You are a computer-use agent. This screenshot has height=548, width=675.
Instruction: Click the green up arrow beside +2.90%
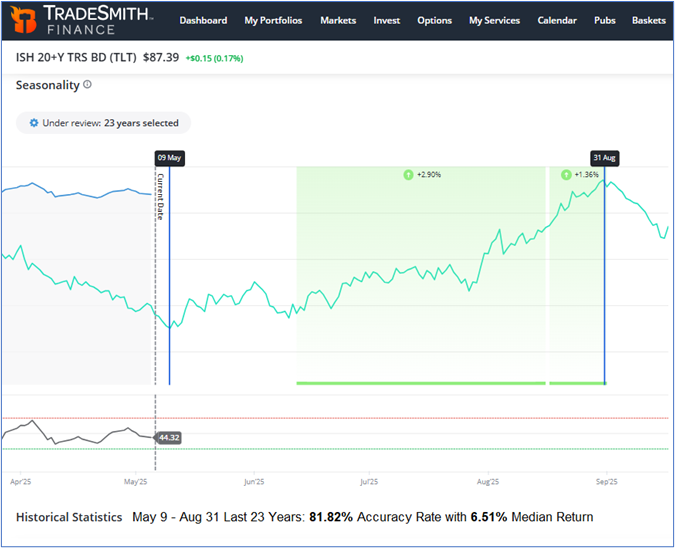[x=408, y=175]
